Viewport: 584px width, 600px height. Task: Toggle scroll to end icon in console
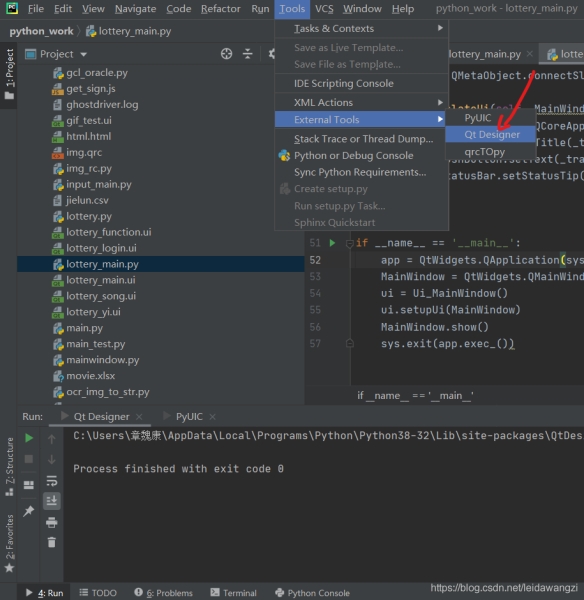(x=52, y=501)
